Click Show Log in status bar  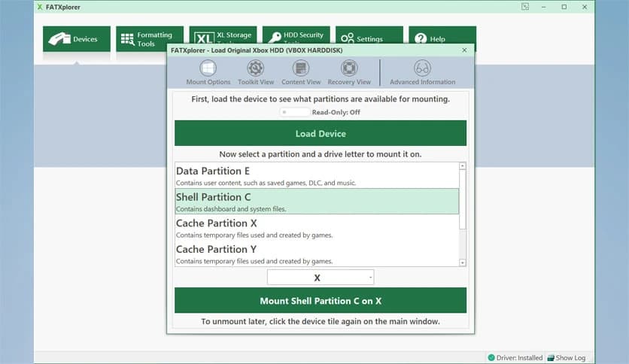(566, 358)
